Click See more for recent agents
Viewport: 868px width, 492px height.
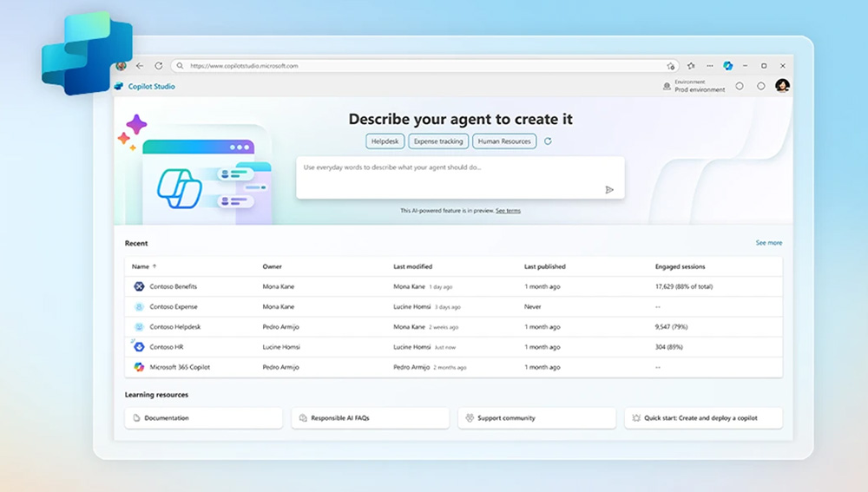pyautogui.click(x=769, y=243)
